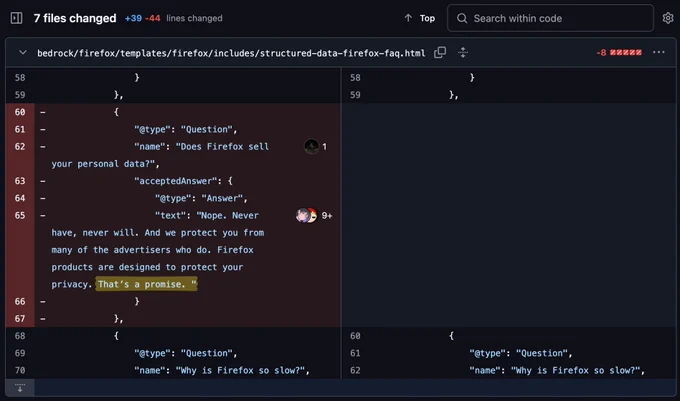Click the Search within code field
Image resolution: width=680 pixels, height=401 pixels.
550,18
